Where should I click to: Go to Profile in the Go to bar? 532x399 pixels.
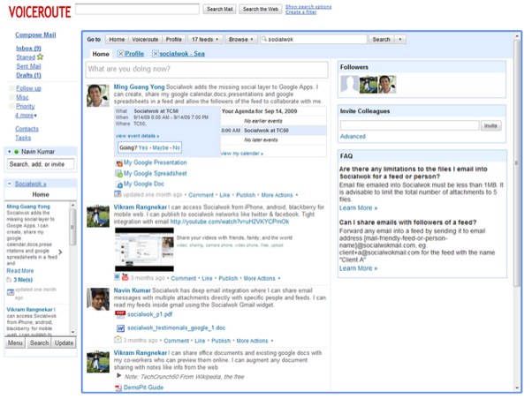(174, 40)
